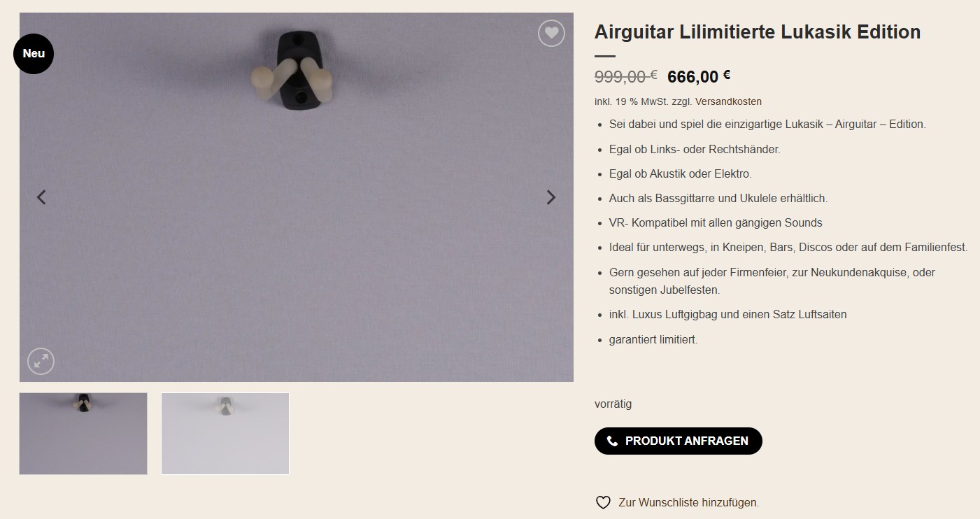Advance to next product image with right arrow
This screenshot has width=980, height=519.
[x=551, y=197]
